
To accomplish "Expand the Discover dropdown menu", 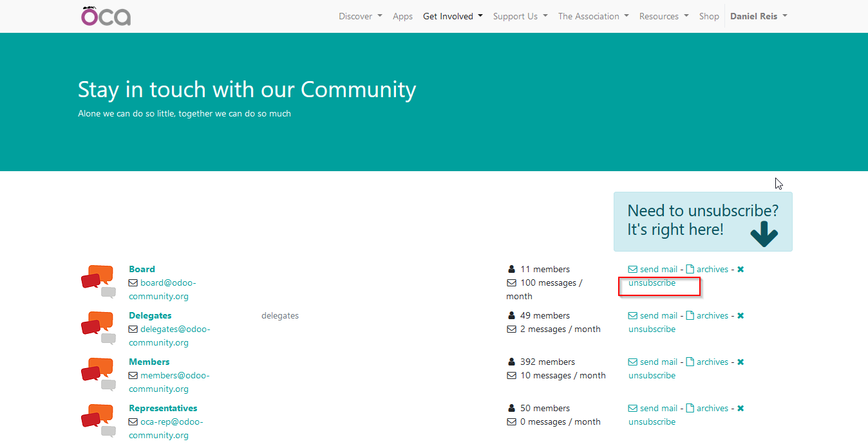I will pyautogui.click(x=360, y=16).
